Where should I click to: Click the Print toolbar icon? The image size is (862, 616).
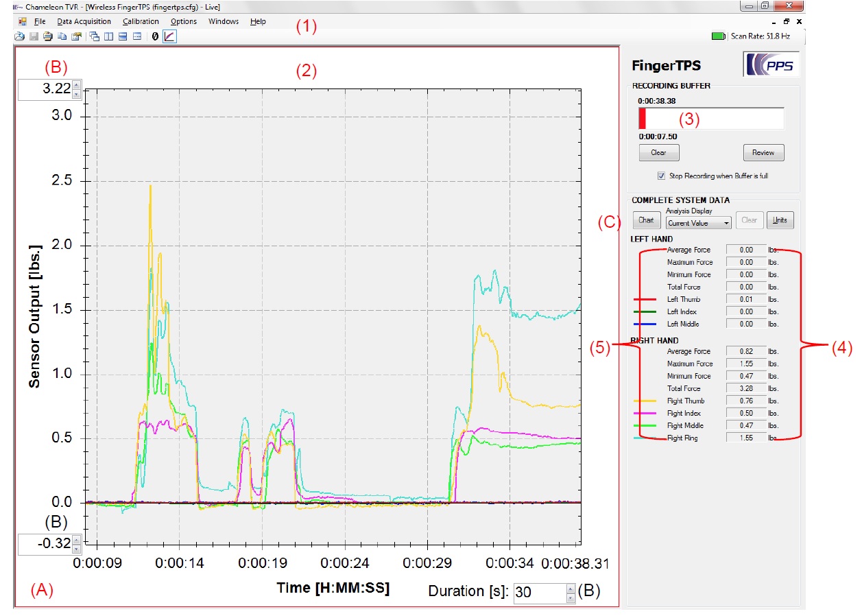pos(47,36)
